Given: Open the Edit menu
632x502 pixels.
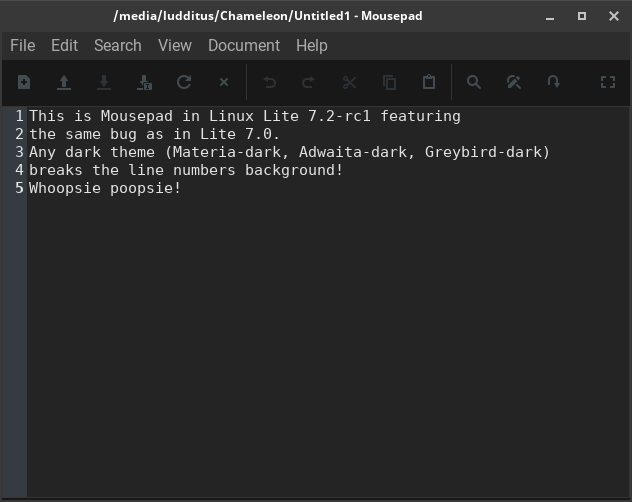Looking at the screenshot, I should coord(64,46).
